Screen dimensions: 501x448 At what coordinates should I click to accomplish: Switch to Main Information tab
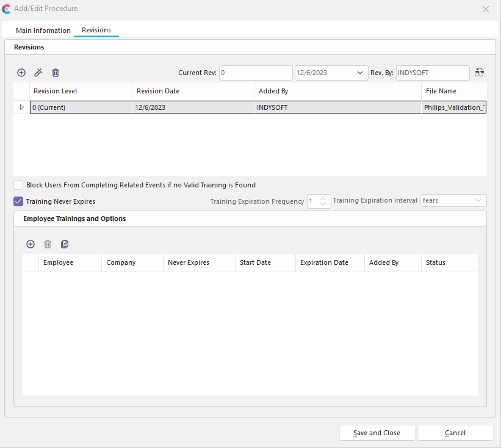click(x=43, y=31)
